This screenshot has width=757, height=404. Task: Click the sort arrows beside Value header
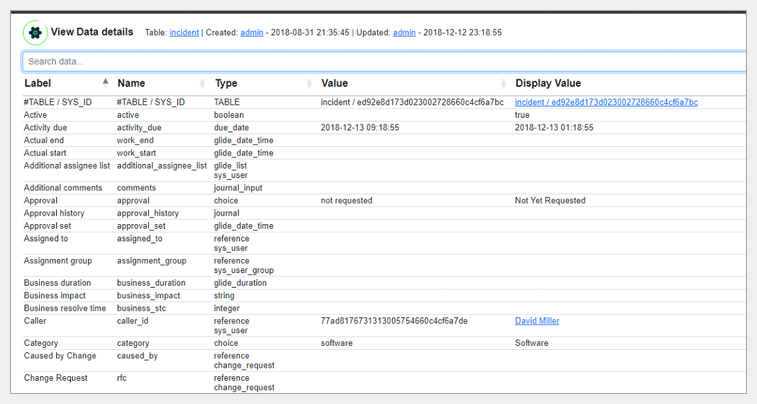(x=503, y=83)
